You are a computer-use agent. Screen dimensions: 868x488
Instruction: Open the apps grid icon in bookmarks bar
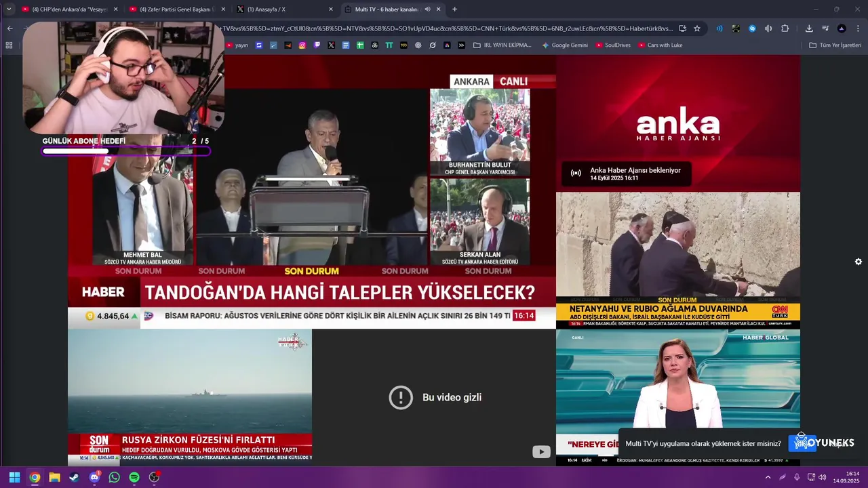click(x=9, y=45)
